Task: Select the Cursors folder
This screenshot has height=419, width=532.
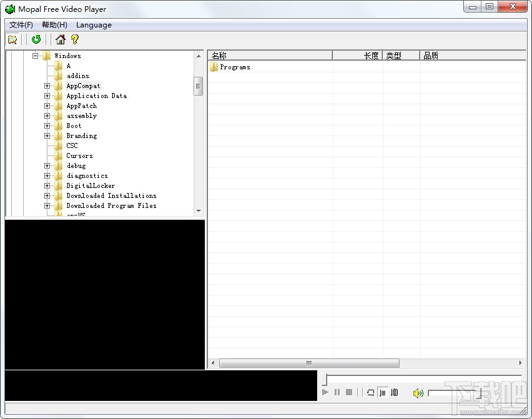Action: point(79,155)
